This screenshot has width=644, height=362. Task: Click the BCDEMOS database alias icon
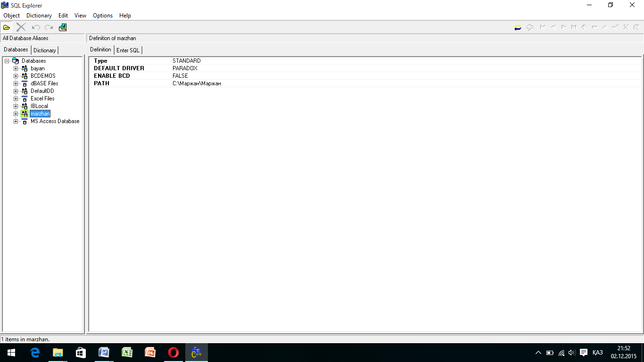pyautogui.click(x=25, y=76)
